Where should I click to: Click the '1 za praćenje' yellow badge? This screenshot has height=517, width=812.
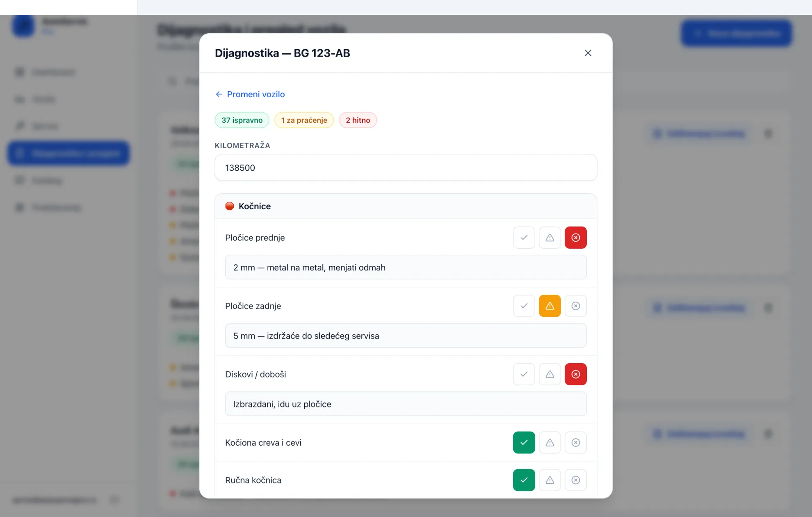click(x=304, y=120)
